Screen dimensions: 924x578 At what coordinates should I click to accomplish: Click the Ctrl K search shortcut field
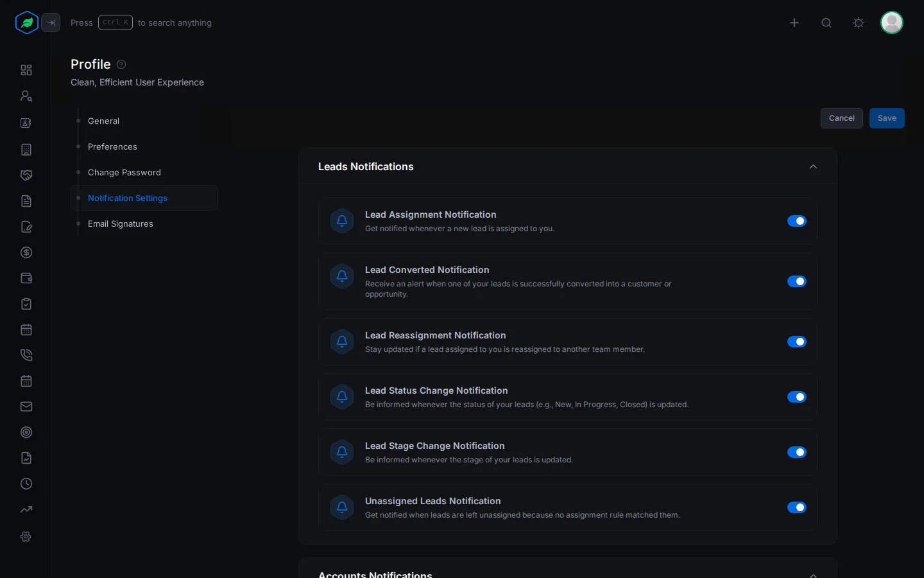[x=116, y=22]
